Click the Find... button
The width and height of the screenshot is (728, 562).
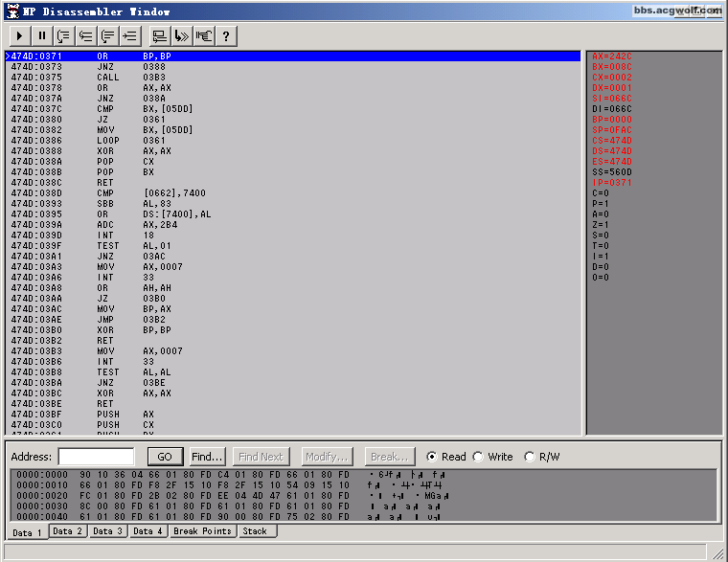pos(207,457)
